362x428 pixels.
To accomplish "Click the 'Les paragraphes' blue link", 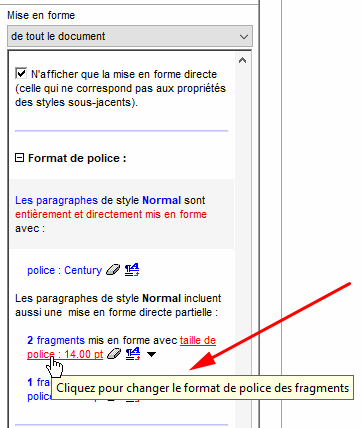I will 56,200.
